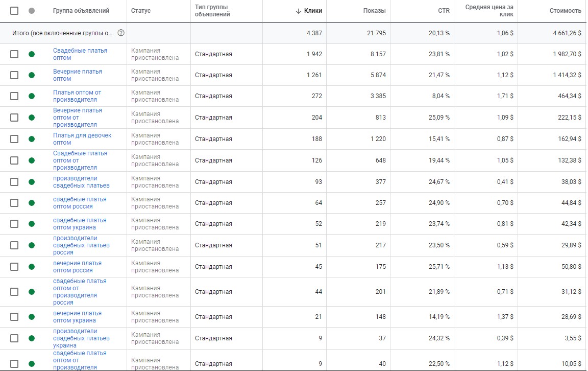Click green status dot for вечерние платья оптом украина
This screenshot has width=588, height=371.
[32, 317]
